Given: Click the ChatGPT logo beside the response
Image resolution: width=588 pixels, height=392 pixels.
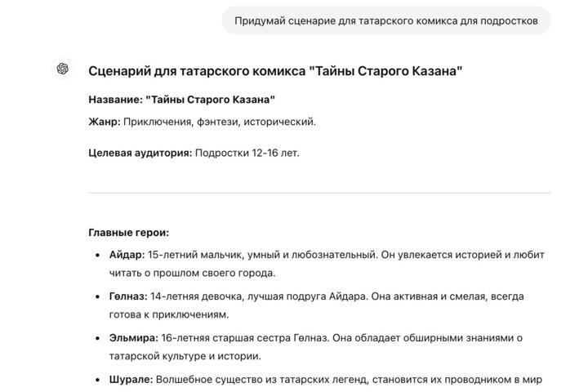Looking at the screenshot, I should coord(63,69).
